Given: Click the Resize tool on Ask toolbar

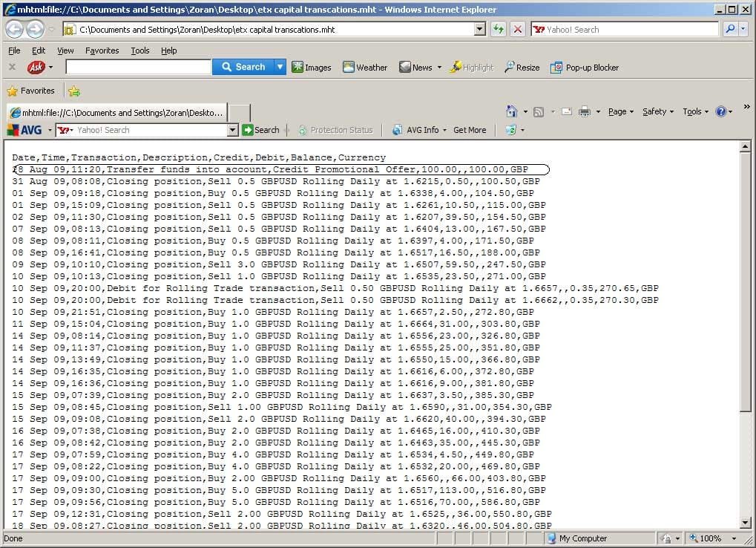Looking at the screenshot, I should (522, 68).
